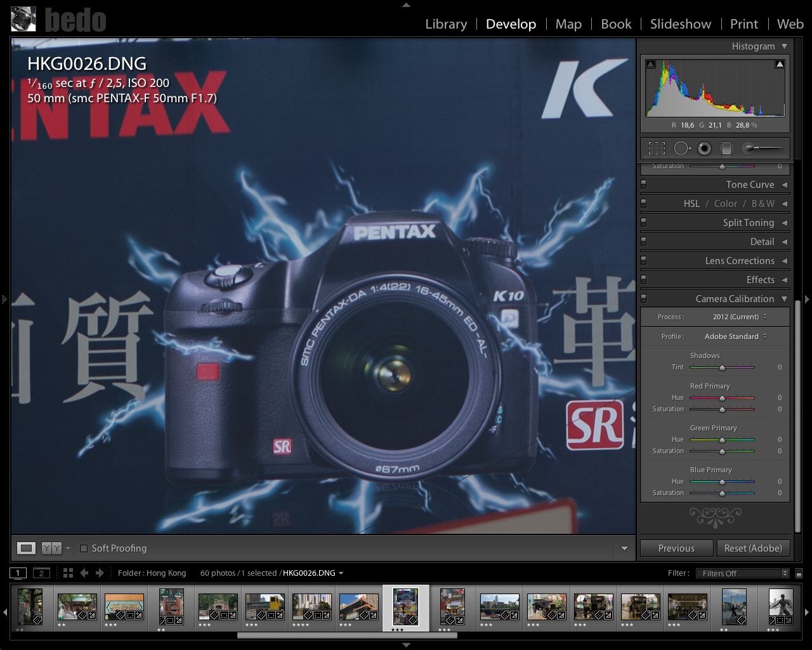Expand the Detail panel

(785, 242)
